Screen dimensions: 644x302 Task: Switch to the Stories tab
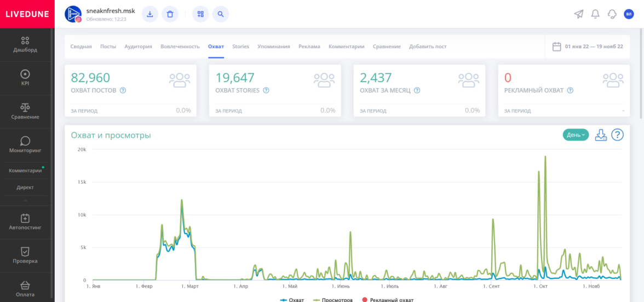click(240, 47)
